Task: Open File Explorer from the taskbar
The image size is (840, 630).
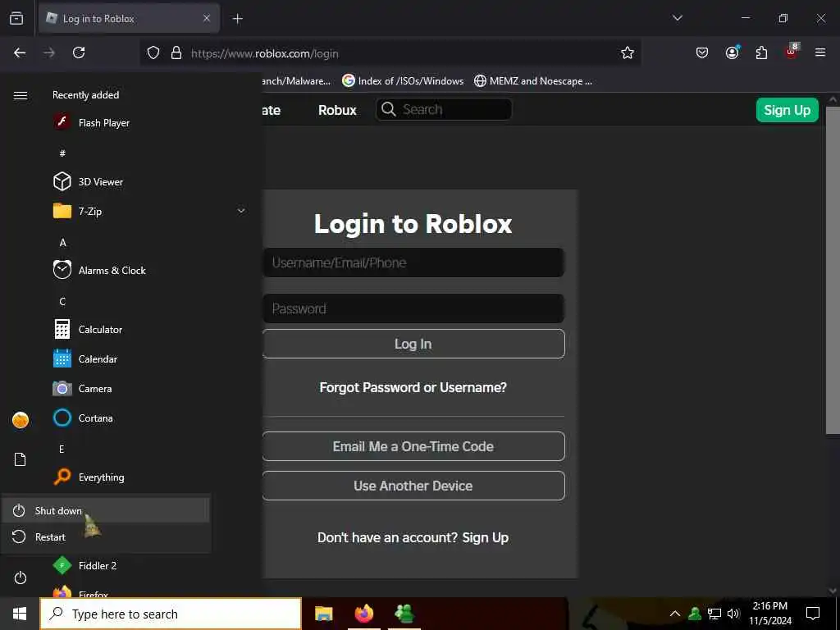Action: pyautogui.click(x=323, y=614)
